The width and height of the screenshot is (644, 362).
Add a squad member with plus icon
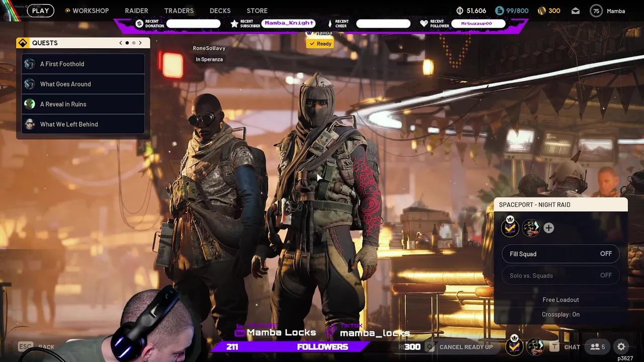click(548, 228)
